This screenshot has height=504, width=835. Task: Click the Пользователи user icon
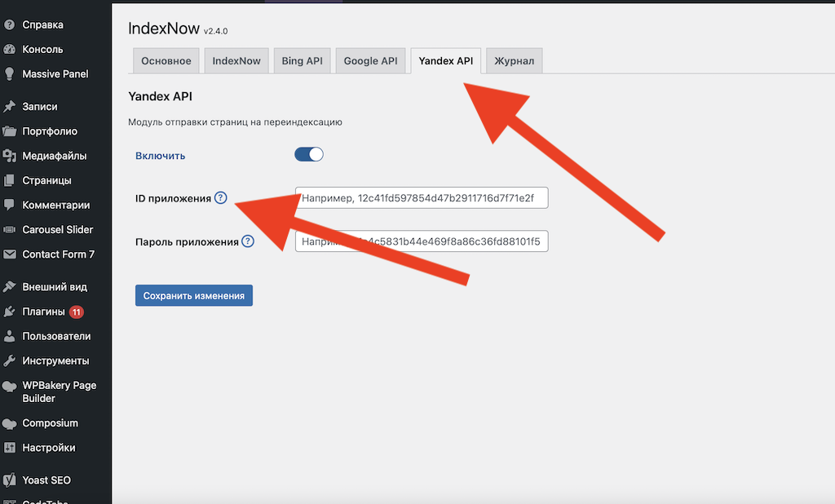pyautogui.click(x=9, y=336)
